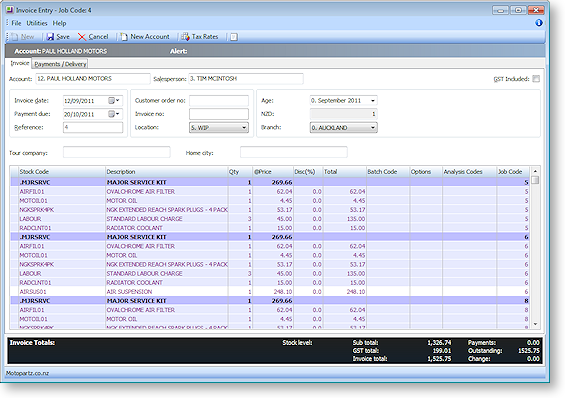Select the AIR SUSPENSION description cell

point(166,292)
